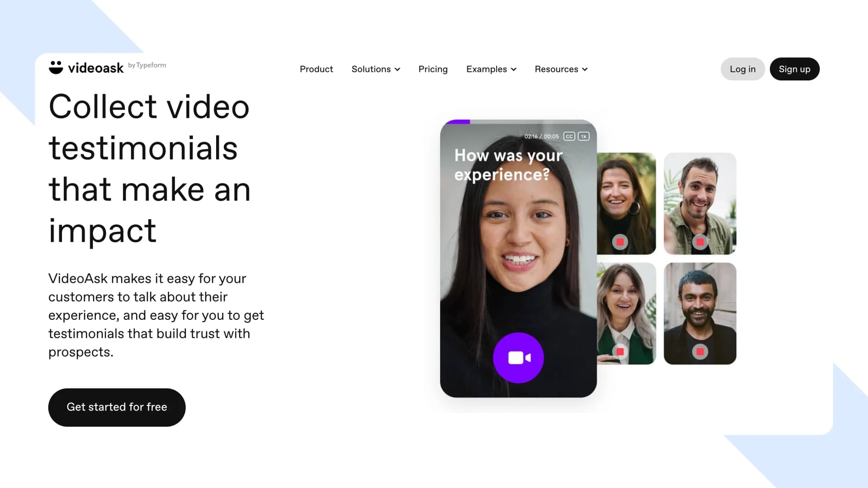
Task: Select Product in the navigation bar
Action: pos(316,69)
